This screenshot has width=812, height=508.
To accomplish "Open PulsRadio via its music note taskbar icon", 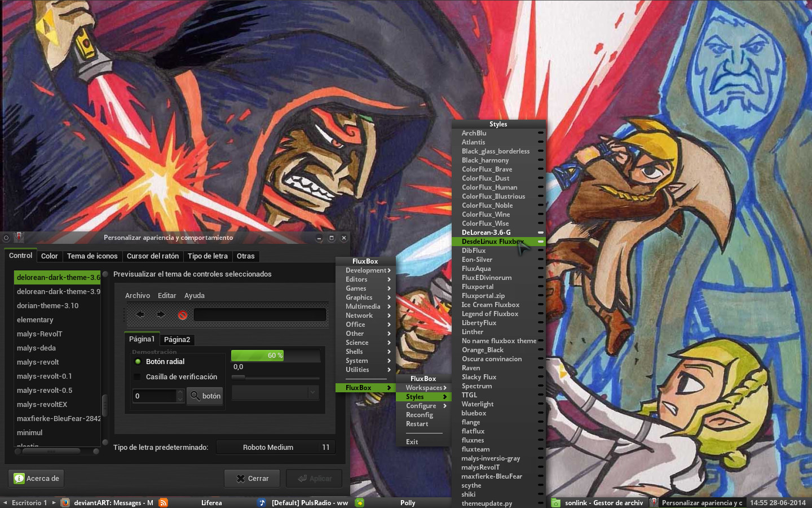I will [262, 502].
